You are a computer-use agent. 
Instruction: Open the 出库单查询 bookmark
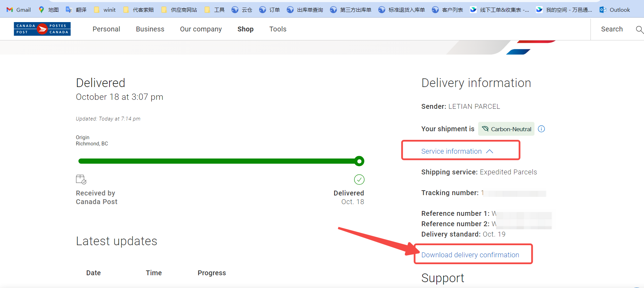tap(305, 10)
